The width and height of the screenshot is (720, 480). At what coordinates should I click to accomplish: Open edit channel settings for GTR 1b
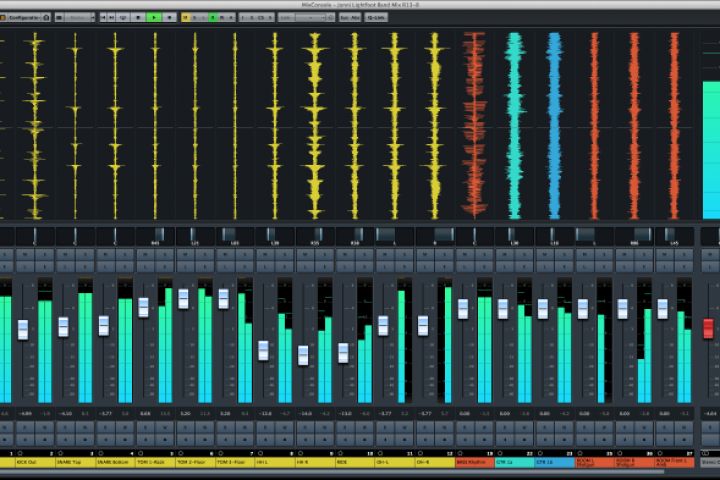coord(564,266)
